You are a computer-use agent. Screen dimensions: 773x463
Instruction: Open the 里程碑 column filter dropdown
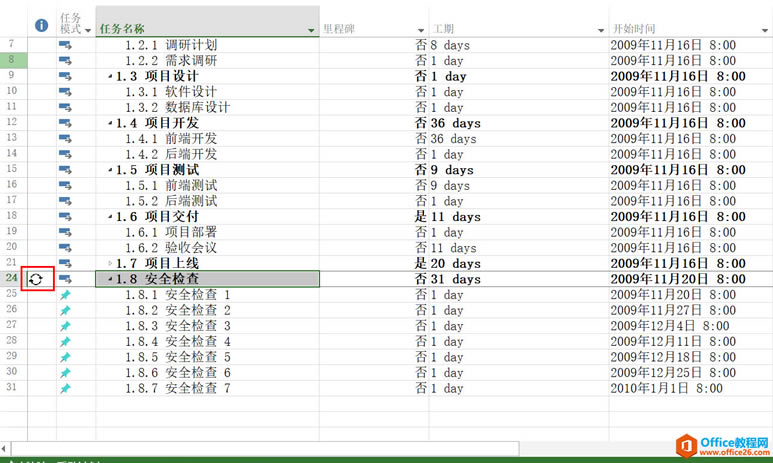(421, 31)
